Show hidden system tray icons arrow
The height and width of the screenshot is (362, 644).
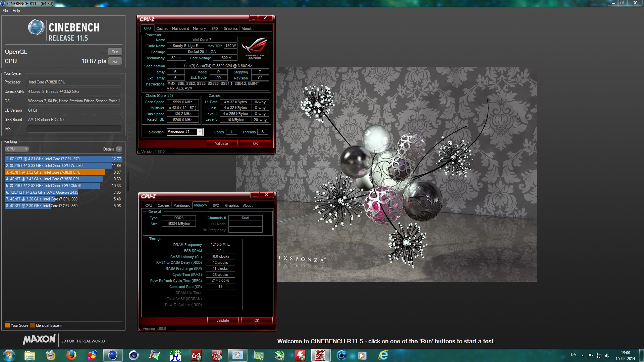(x=583, y=355)
